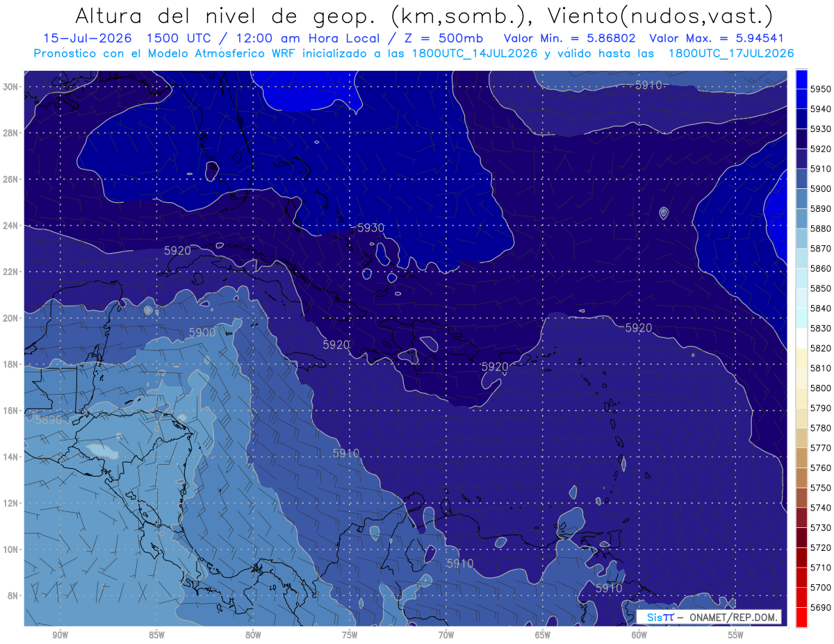Viewport: 834px width, 644px height.
Task: Select legend swatch between 5900 and 5910
Action: point(801,179)
